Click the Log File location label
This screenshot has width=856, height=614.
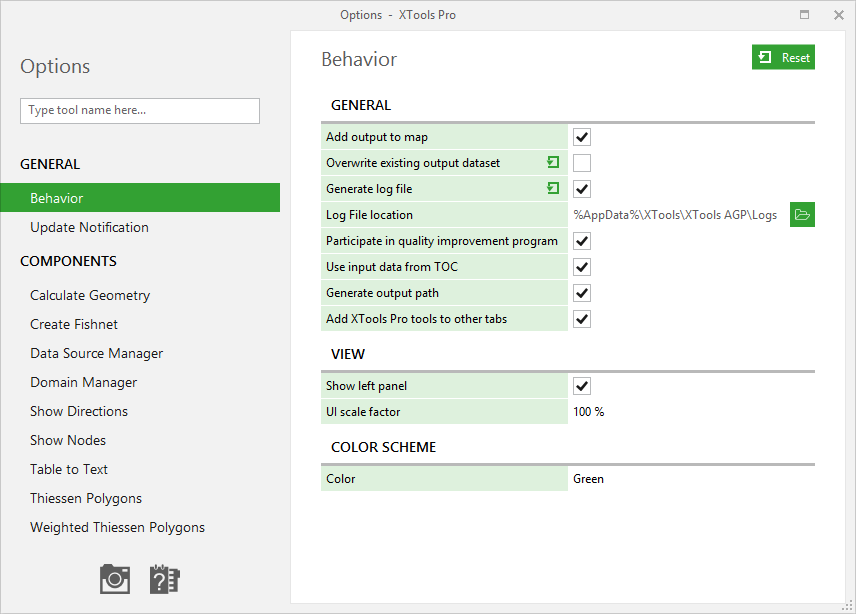coord(370,214)
